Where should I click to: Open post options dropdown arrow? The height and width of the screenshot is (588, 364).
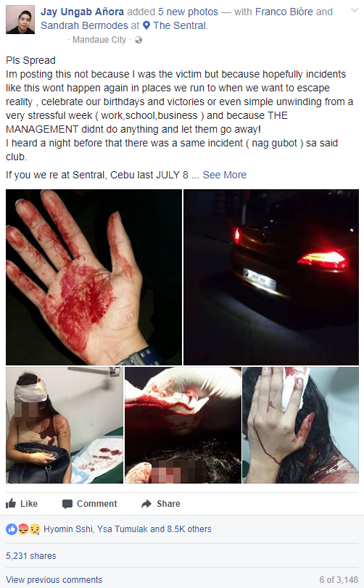point(355,11)
